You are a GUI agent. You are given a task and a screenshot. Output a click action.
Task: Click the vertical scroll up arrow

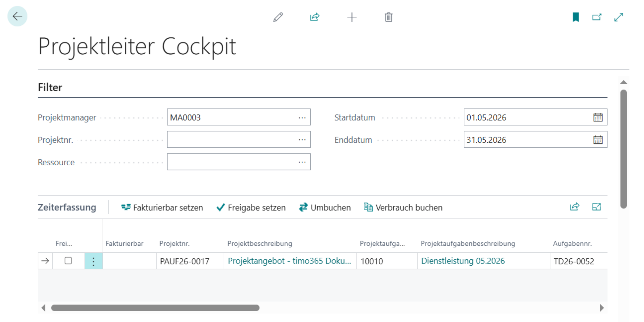623,82
